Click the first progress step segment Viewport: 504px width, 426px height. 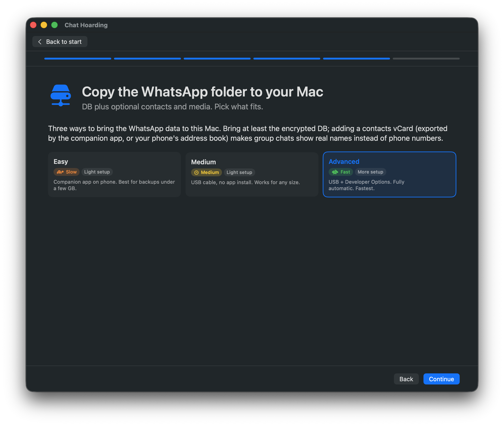coord(78,59)
